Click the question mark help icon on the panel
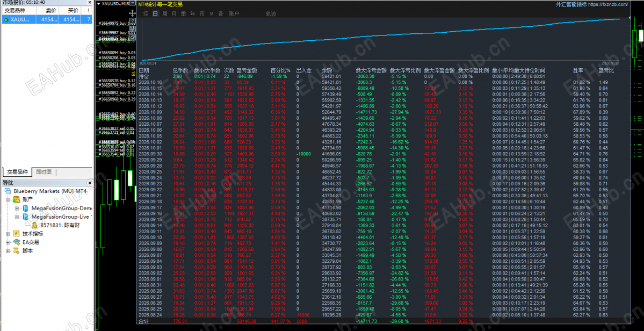The height and width of the screenshot is (331, 644). pyautogui.click(x=132, y=20)
